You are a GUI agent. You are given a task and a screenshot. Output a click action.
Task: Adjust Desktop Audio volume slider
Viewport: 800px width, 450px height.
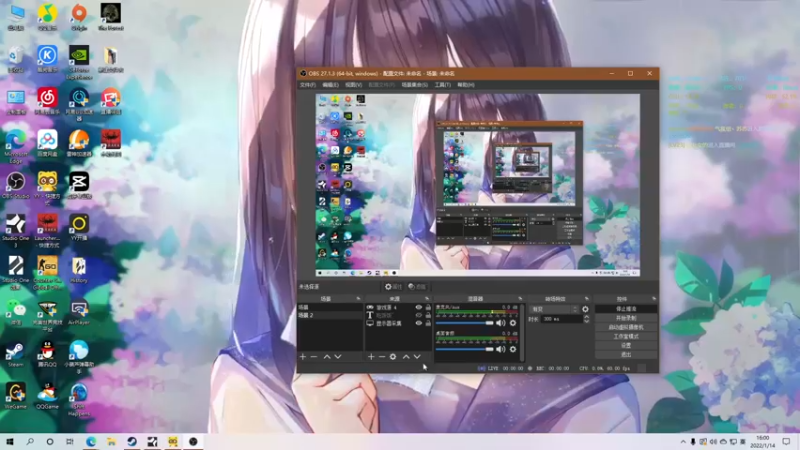(465, 349)
